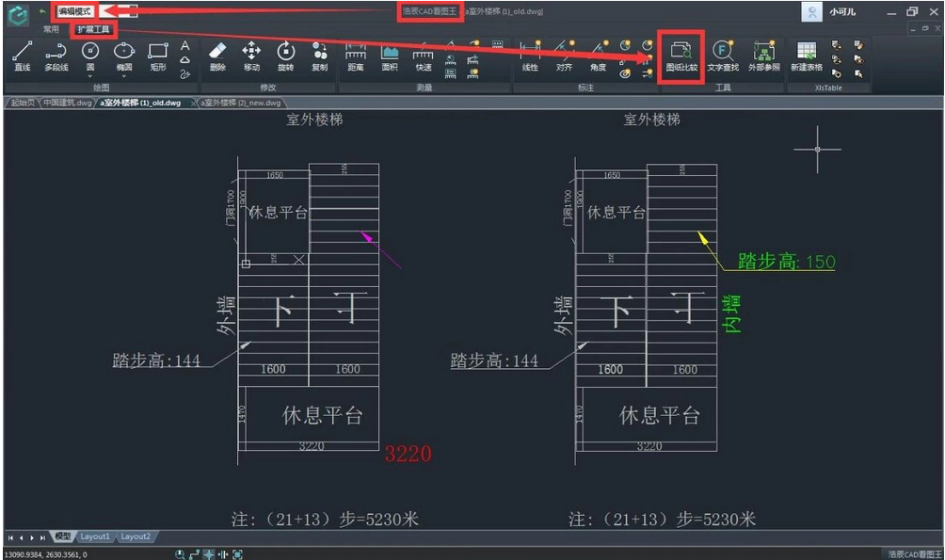Viewport: 945px width, 560px height.
Task: Click the 新建表格 new table tool
Action: [x=807, y=56]
